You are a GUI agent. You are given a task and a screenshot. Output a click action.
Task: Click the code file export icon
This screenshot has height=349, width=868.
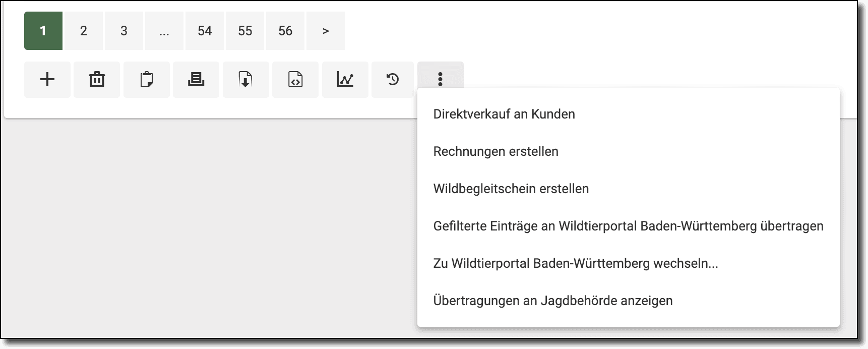[x=295, y=80]
